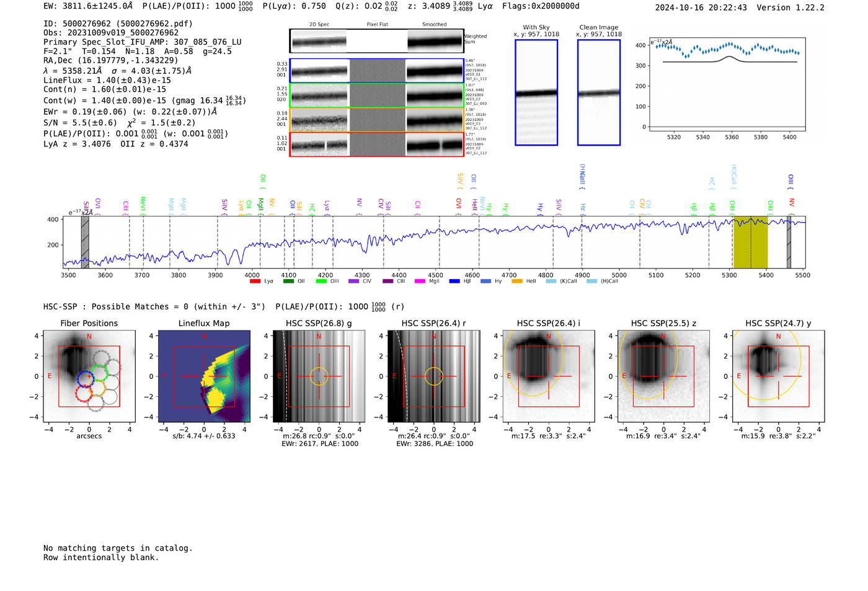Click the 'EW: 3811.6±1245.0Å' header value
868x591 pixels.
88,6
